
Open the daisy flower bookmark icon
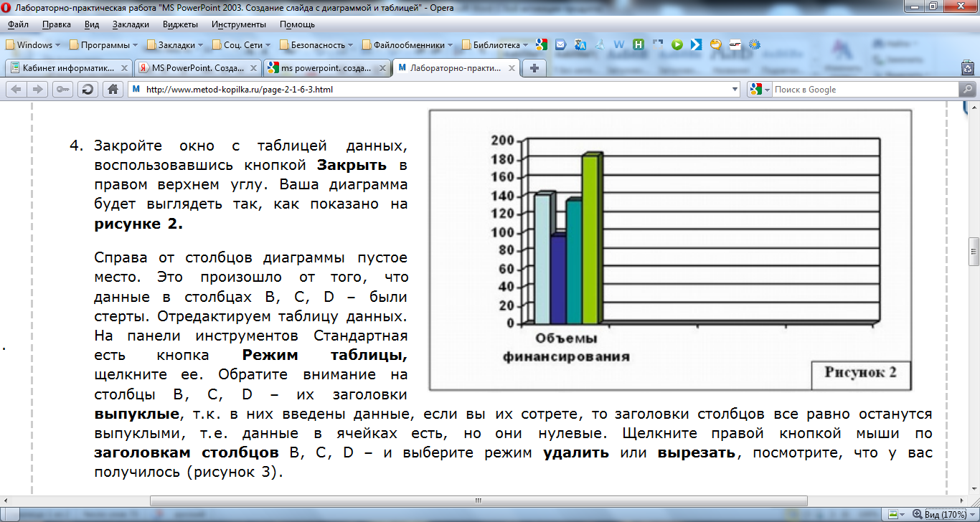click(754, 44)
